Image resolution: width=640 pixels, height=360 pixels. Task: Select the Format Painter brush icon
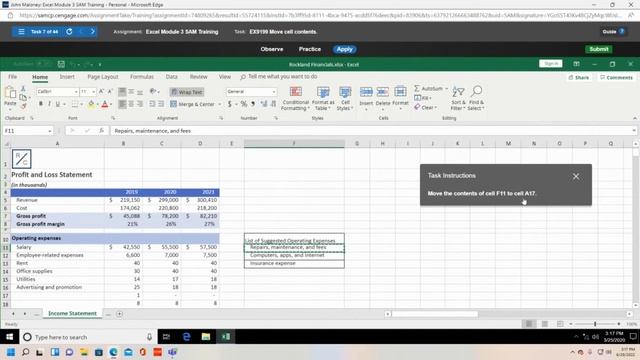tap(23, 106)
